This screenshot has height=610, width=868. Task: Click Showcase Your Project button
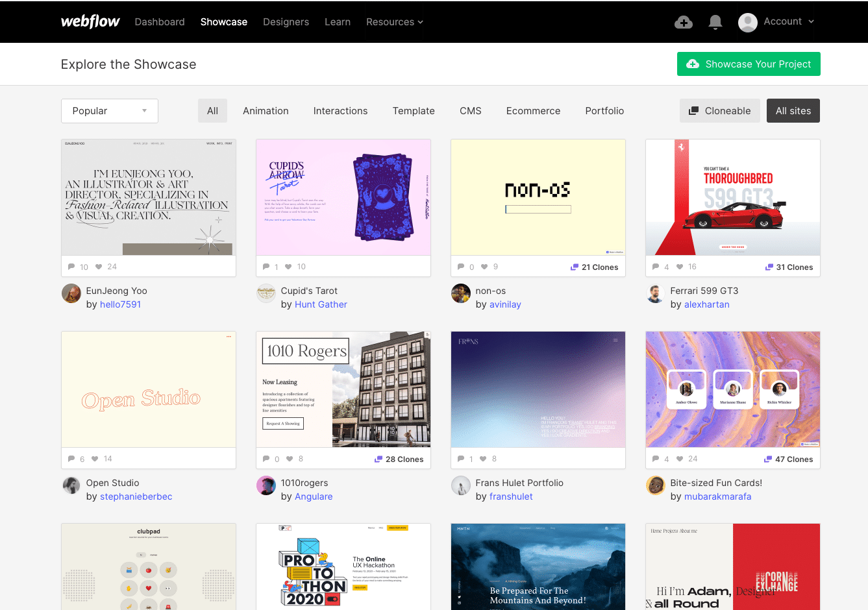[749, 64]
